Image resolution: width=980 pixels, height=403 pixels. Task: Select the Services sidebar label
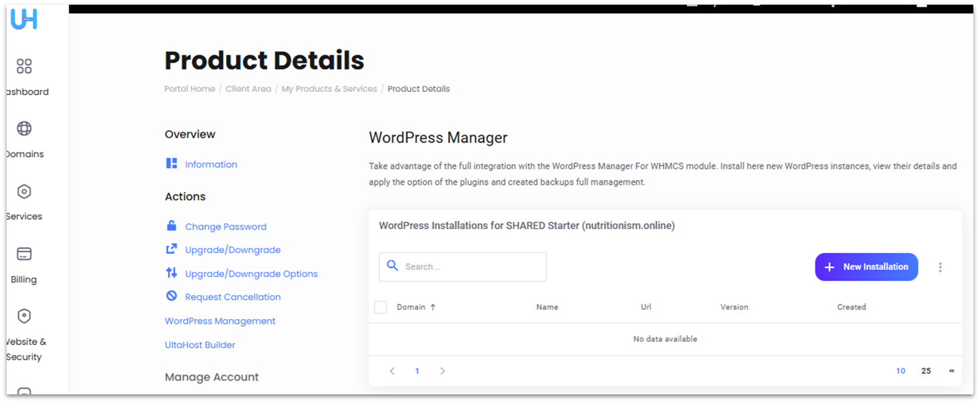[24, 216]
